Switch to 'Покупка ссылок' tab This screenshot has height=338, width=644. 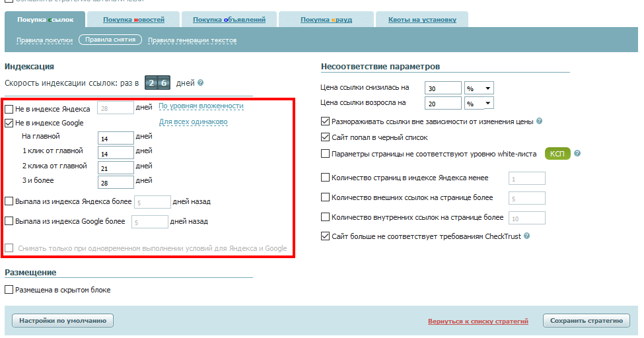pyautogui.click(x=45, y=20)
